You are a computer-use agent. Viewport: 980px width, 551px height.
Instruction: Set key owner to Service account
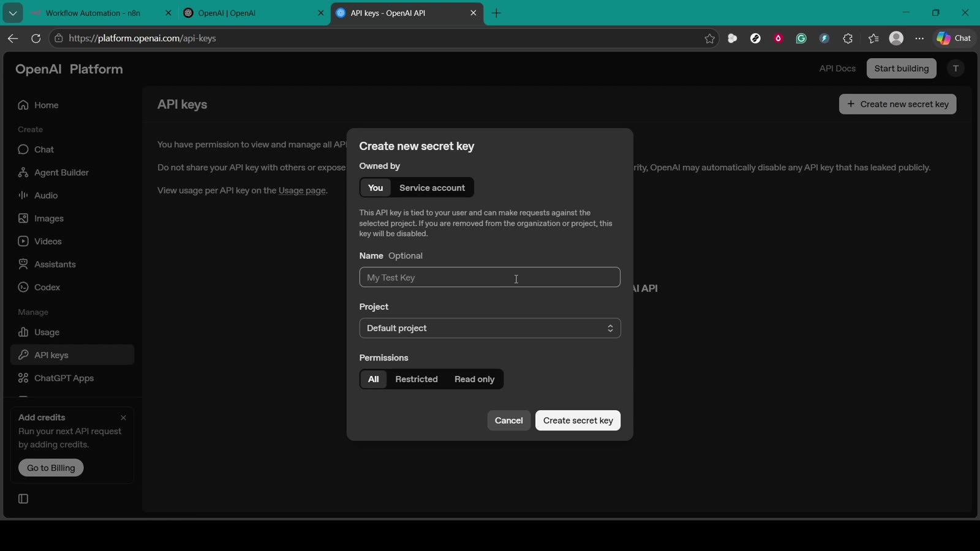pyautogui.click(x=432, y=188)
